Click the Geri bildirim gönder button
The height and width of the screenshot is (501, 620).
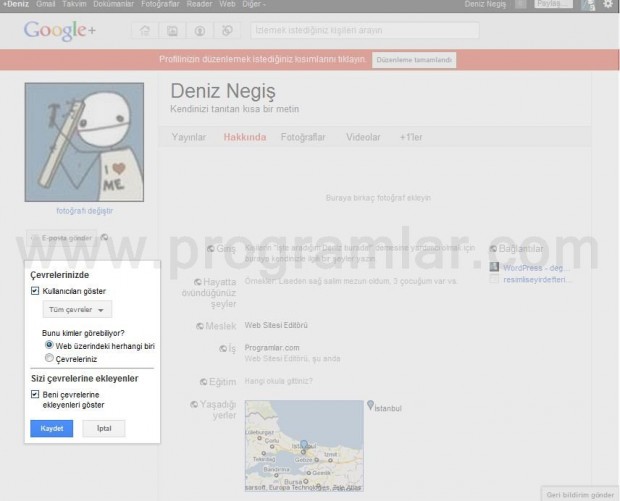point(580,494)
